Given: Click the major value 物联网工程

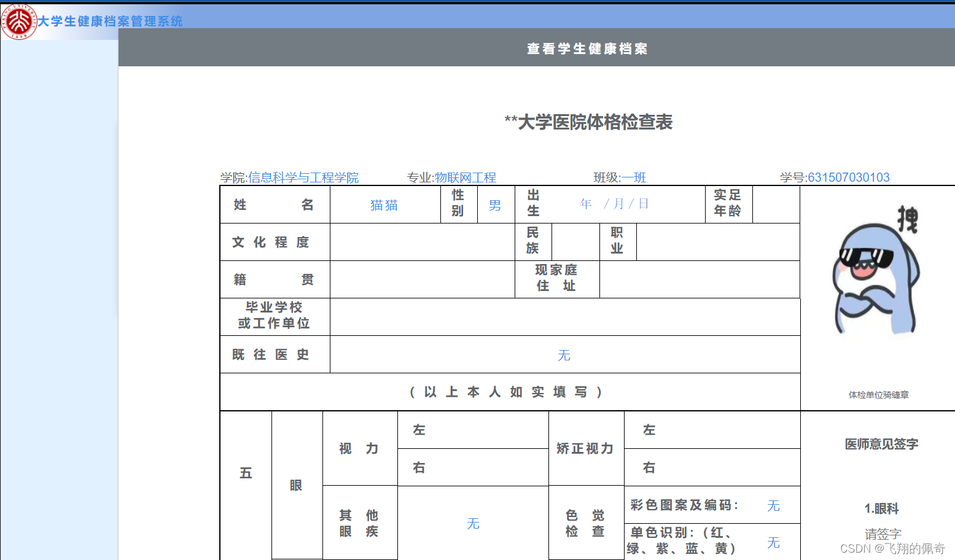Looking at the screenshot, I should [x=466, y=177].
